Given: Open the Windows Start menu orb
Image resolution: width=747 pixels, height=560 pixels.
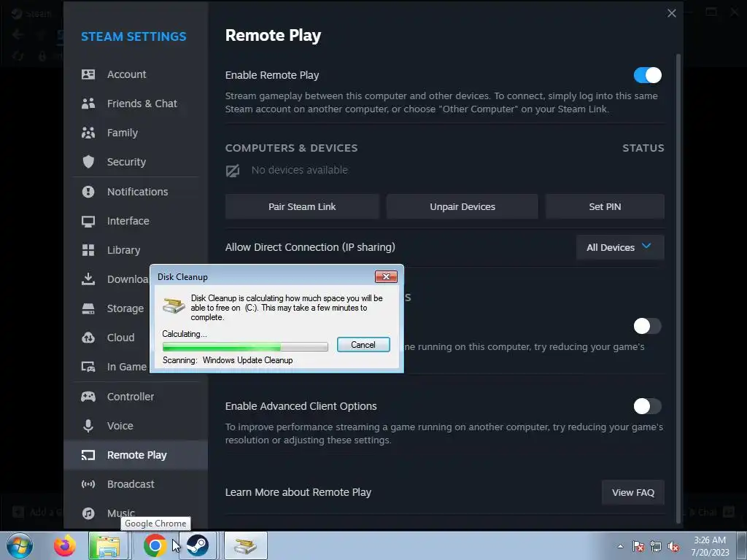Looking at the screenshot, I should pyautogui.click(x=20, y=545).
